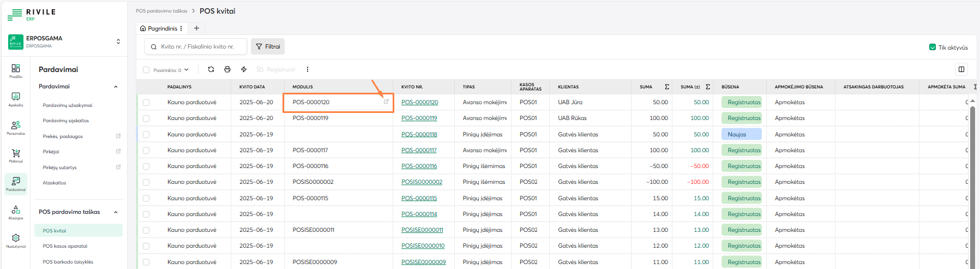Open the three-dot more options menu in toolbar
The height and width of the screenshot is (269, 980).
click(x=308, y=69)
